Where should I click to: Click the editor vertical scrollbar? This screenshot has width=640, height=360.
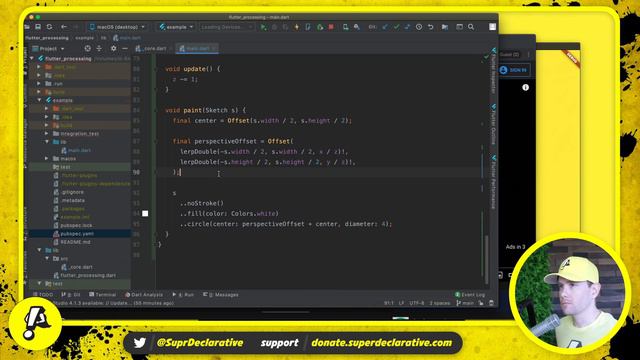[486, 260]
